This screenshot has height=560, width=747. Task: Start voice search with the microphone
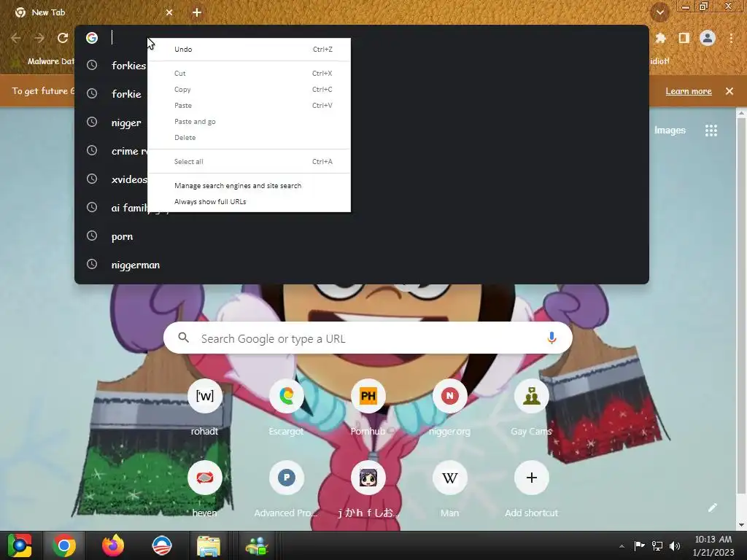(551, 338)
